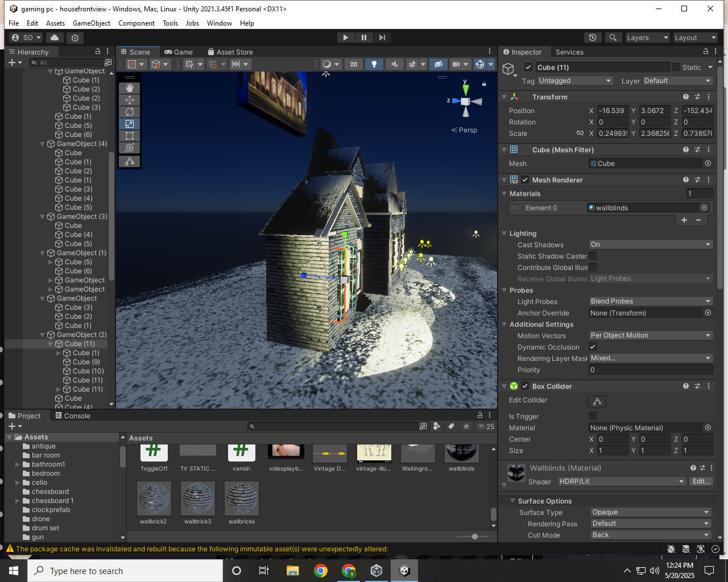Toggle scene lighting lightbulb icon
The image size is (728, 582).
(x=374, y=64)
